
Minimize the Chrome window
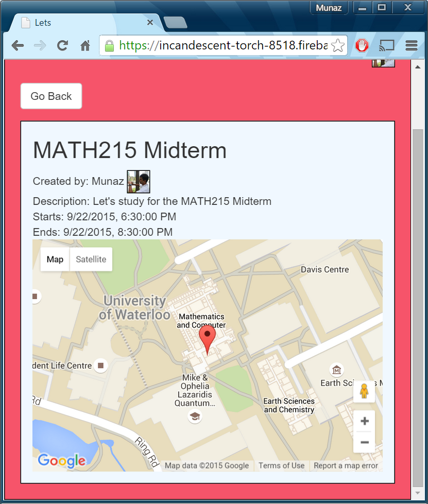pos(363,8)
